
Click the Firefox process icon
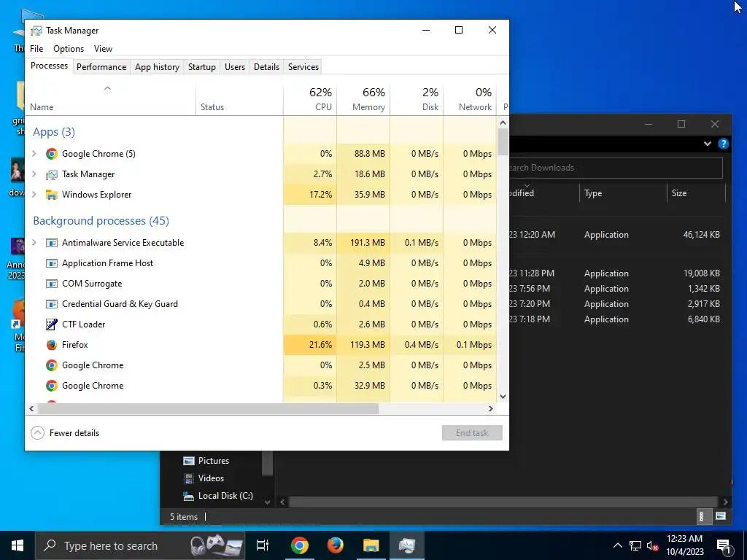coord(52,345)
